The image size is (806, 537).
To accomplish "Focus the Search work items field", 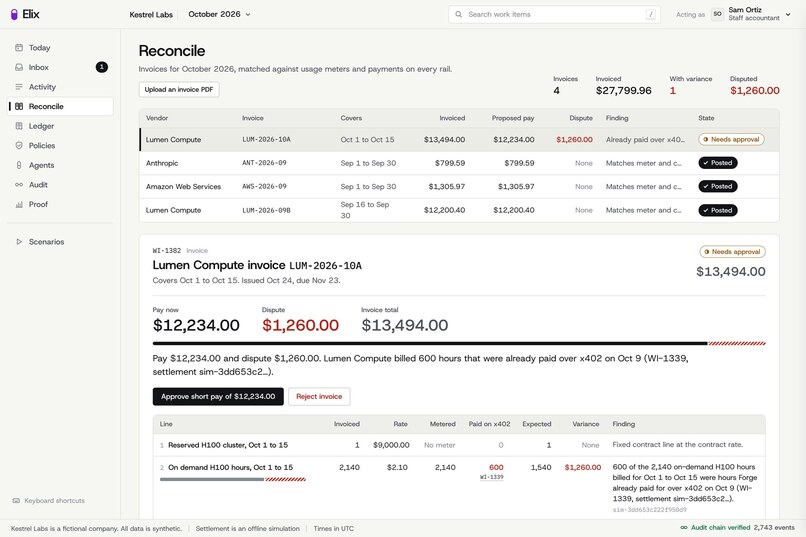I will [x=554, y=14].
